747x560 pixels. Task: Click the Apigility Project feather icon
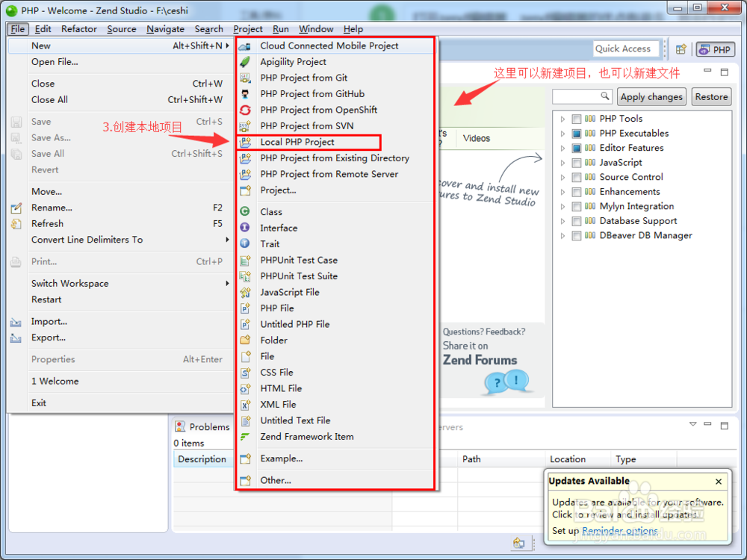[x=245, y=62]
